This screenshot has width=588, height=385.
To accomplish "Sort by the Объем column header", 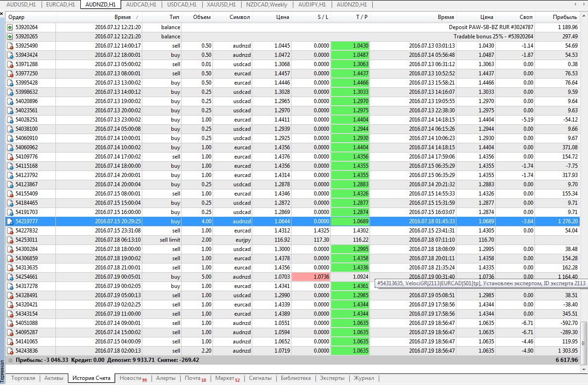I will point(197,17).
